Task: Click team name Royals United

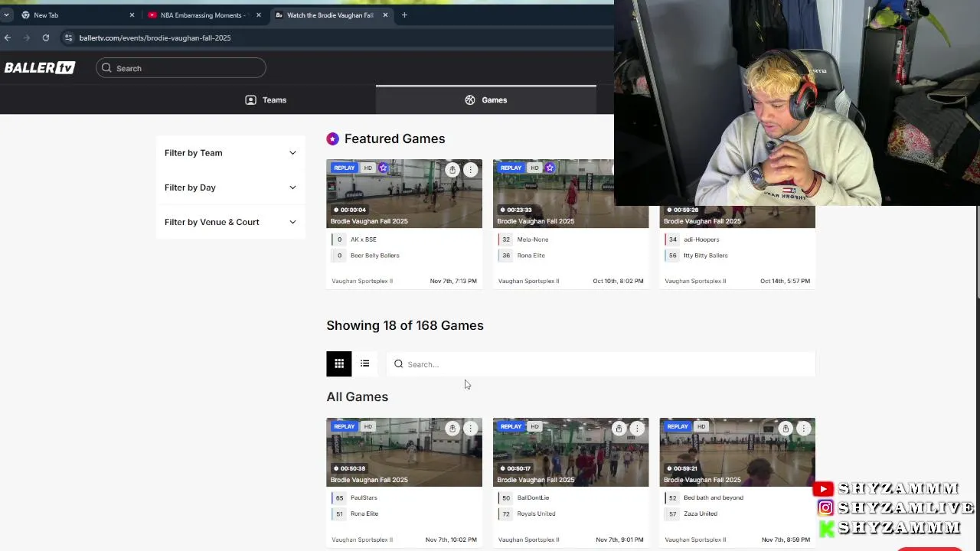Action: (x=537, y=514)
